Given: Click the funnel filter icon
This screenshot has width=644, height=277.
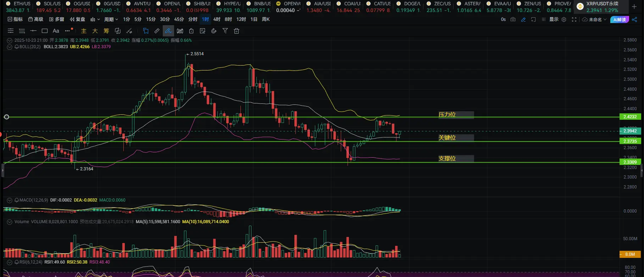Looking at the screenshot, I should click(x=225, y=31).
